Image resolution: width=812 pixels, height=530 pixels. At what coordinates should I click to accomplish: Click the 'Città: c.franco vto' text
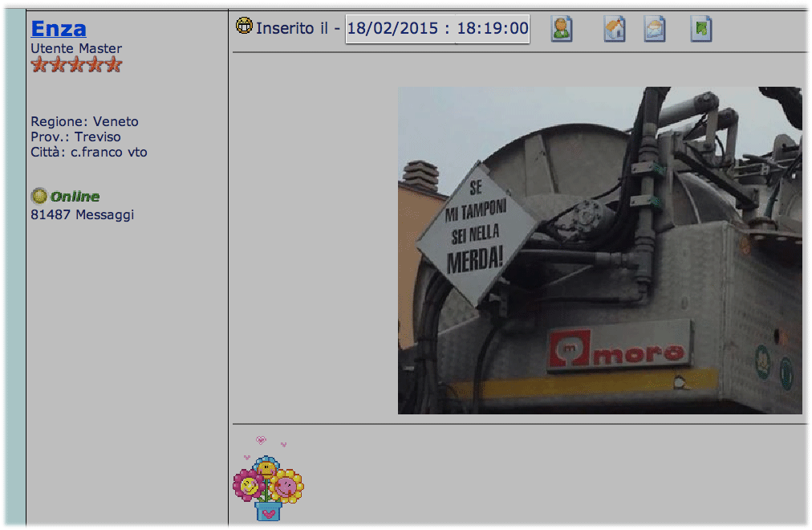89,153
